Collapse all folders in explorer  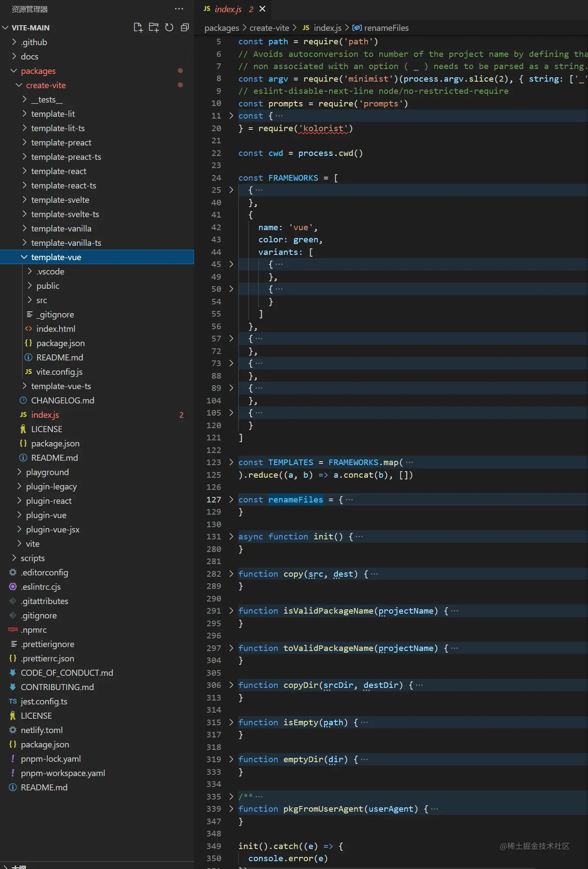(185, 27)
